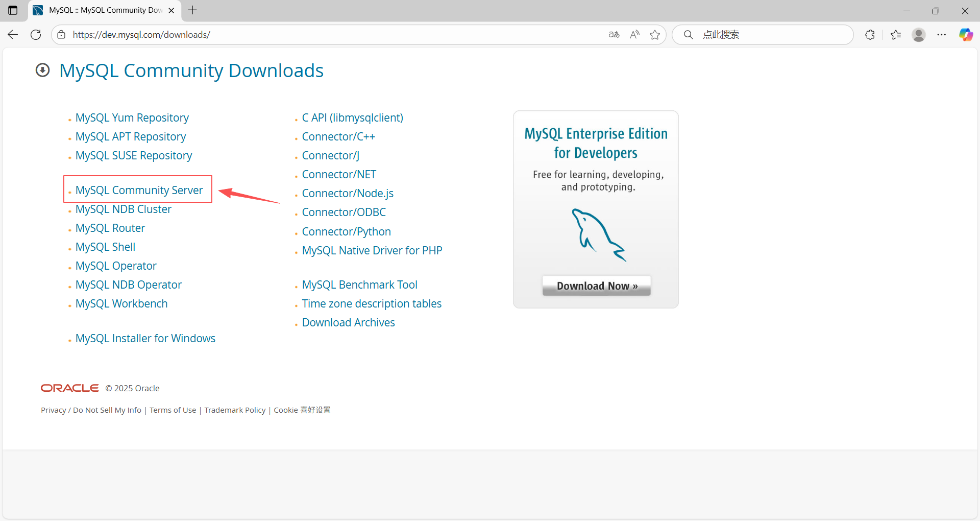Open tab actions menu icon
The image size is (980, 521).
point(13,10)
